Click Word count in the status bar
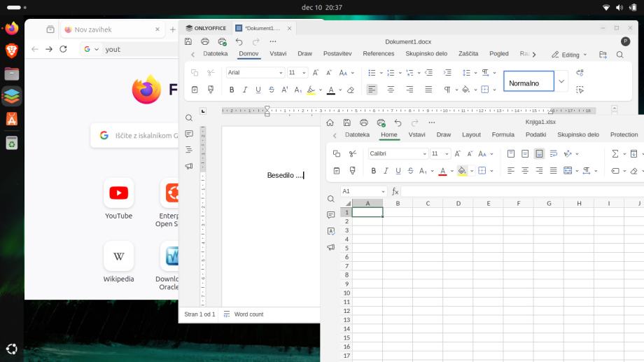 (x=248, y=314)
